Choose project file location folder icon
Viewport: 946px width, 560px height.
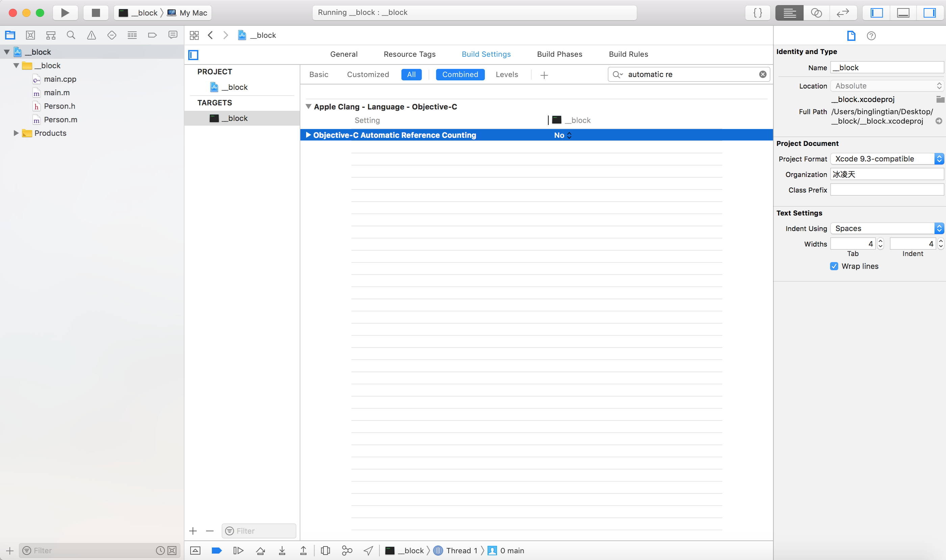coord(940,99)
